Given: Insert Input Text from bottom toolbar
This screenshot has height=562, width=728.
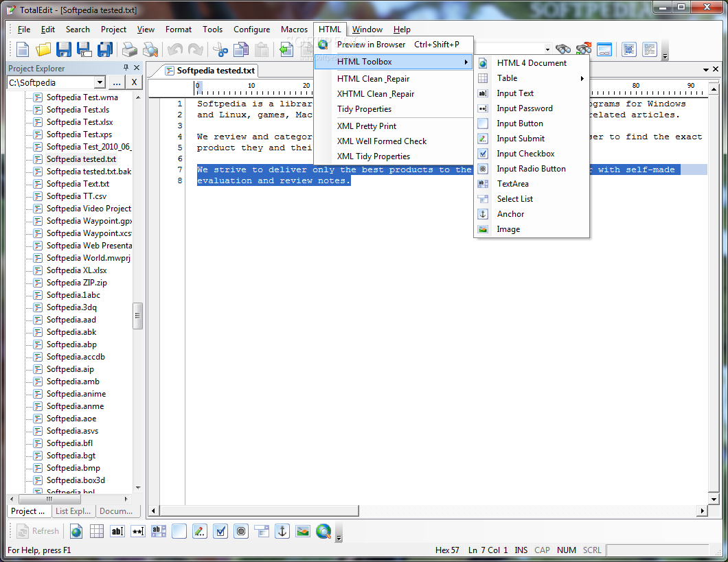Looking at the screenshot, I should 117,531.
